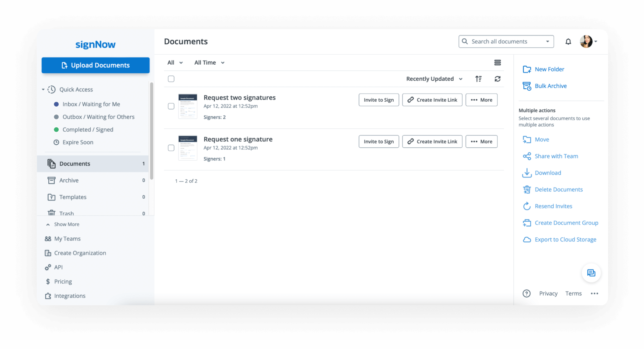This screenshot has width=644, height=349.
Task: Refresh the documents list
Action: (x=497, y=79)
